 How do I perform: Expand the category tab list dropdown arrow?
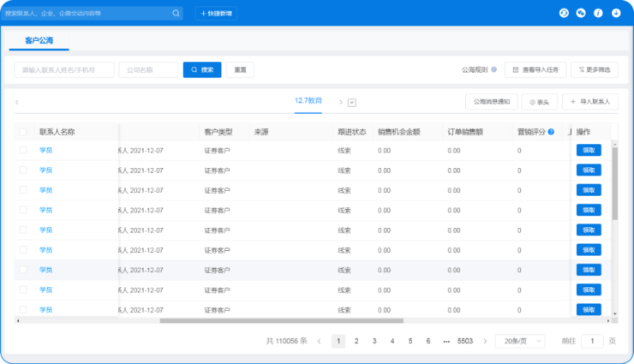click(352, 102)
